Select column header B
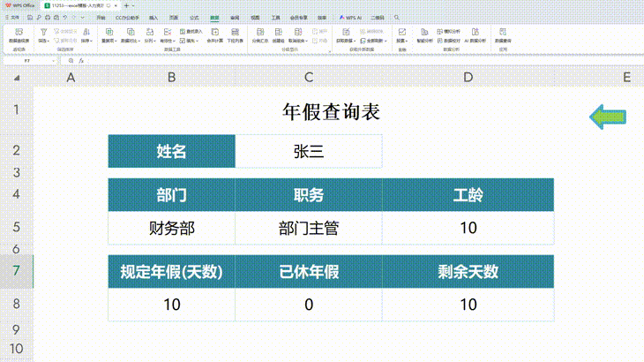 point(172,77)
